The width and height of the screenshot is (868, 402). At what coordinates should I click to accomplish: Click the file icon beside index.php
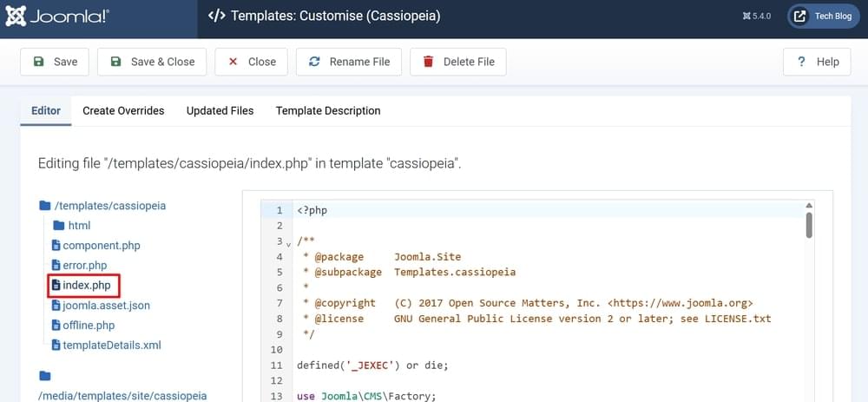click(x=56, y=285)
